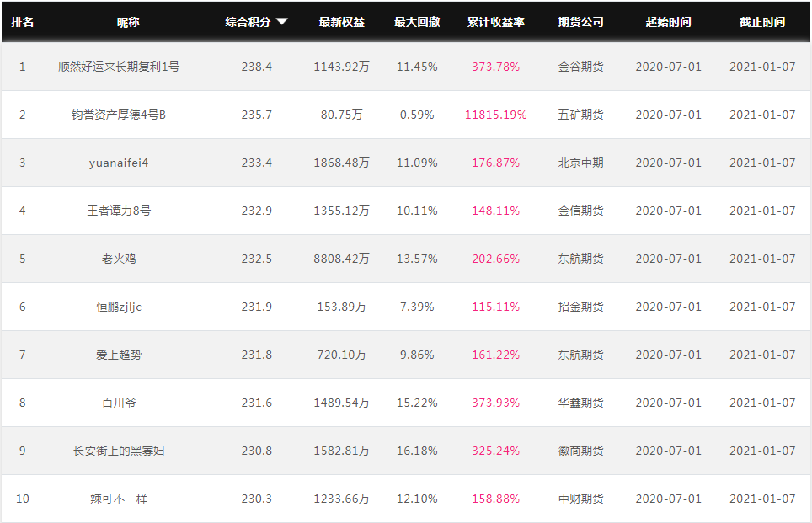
Task: Click the 期货公司 column header
Action: [x=580, y=22]
